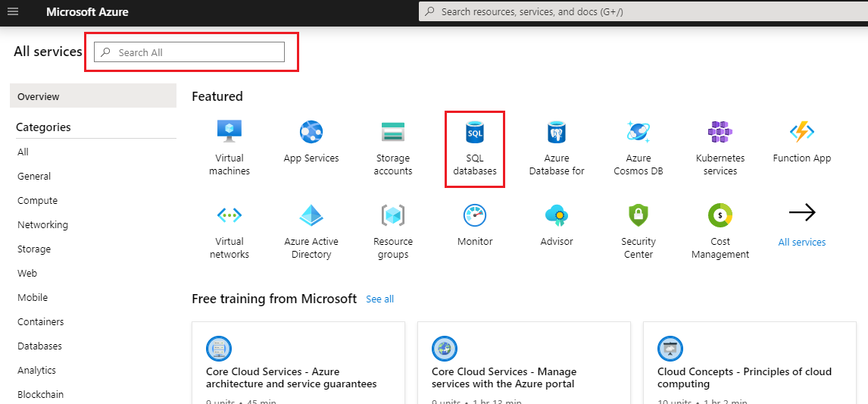The width and height of the screenshot is (868, 404).
Task: Click the Microsoft Azure title
Action: pyautogui.click(x=87, y=11)
